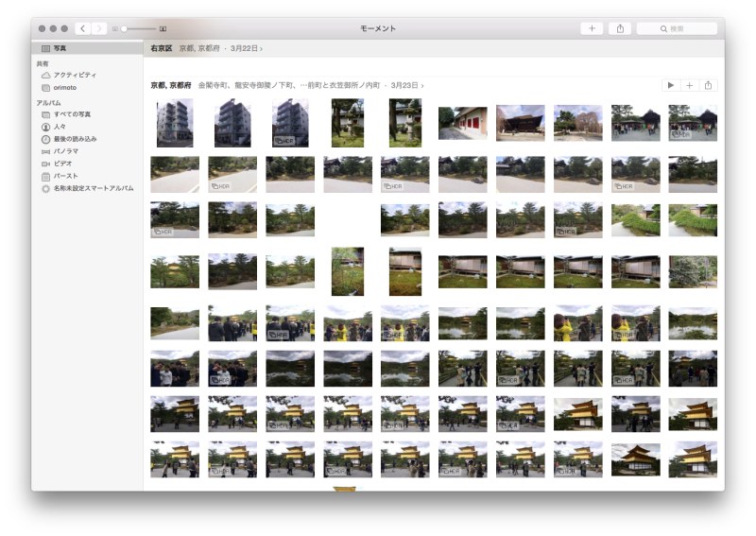Click the plus button in the toolbar
The image size is (756, 536).
593,28
